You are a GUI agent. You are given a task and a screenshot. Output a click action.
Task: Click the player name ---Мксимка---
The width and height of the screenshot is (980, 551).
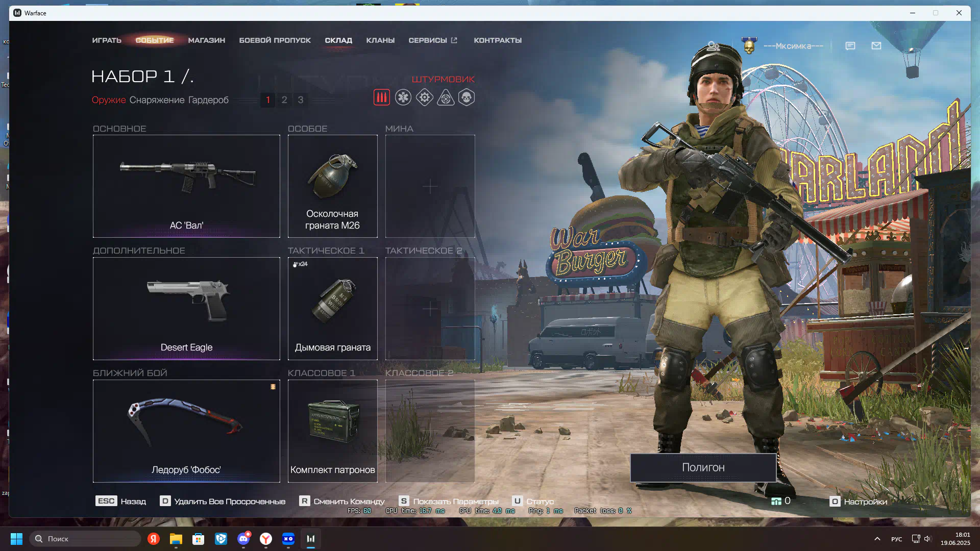point(794,46)
